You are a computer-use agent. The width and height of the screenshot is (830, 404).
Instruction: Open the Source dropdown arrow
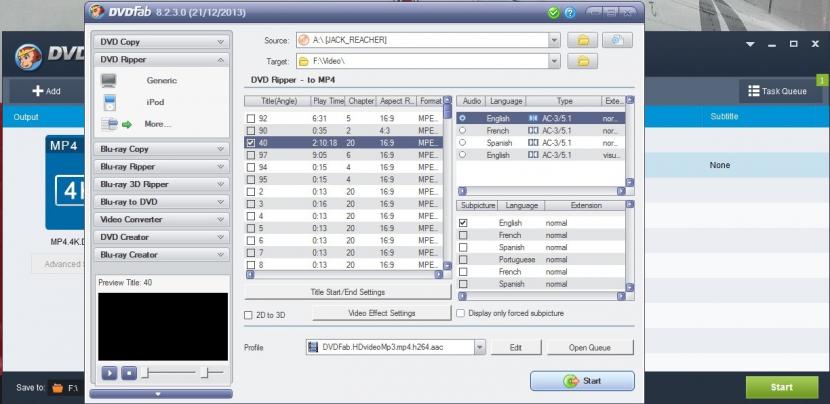554,40
